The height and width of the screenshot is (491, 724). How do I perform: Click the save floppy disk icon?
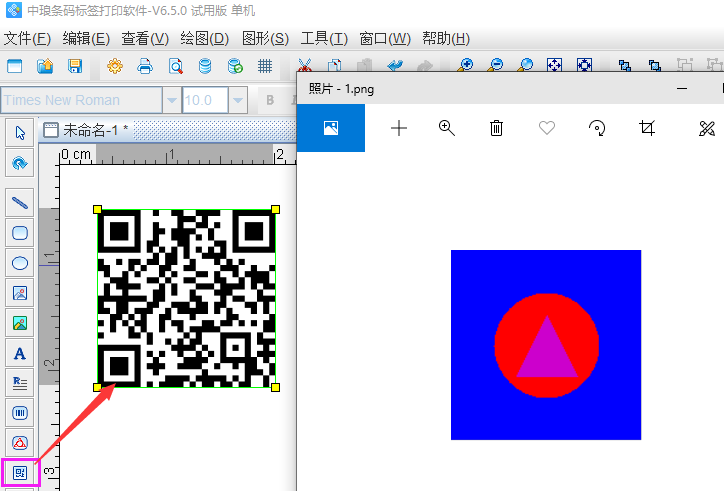click(x=74, y=67)
